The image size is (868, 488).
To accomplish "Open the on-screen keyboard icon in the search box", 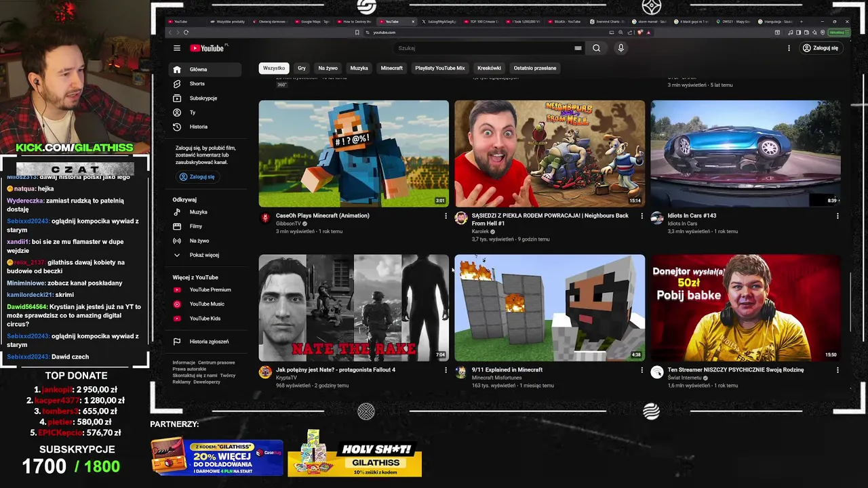I will 578,48.
